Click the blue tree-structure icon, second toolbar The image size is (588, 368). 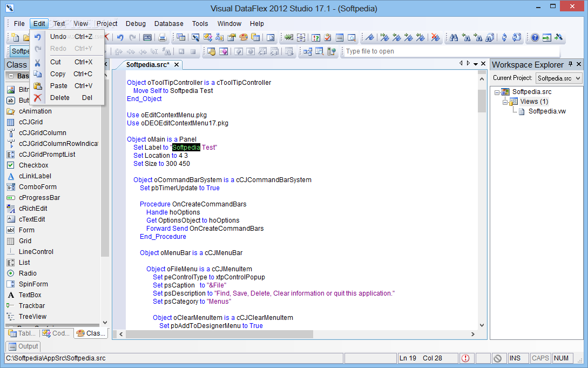[x=308, y=51]
